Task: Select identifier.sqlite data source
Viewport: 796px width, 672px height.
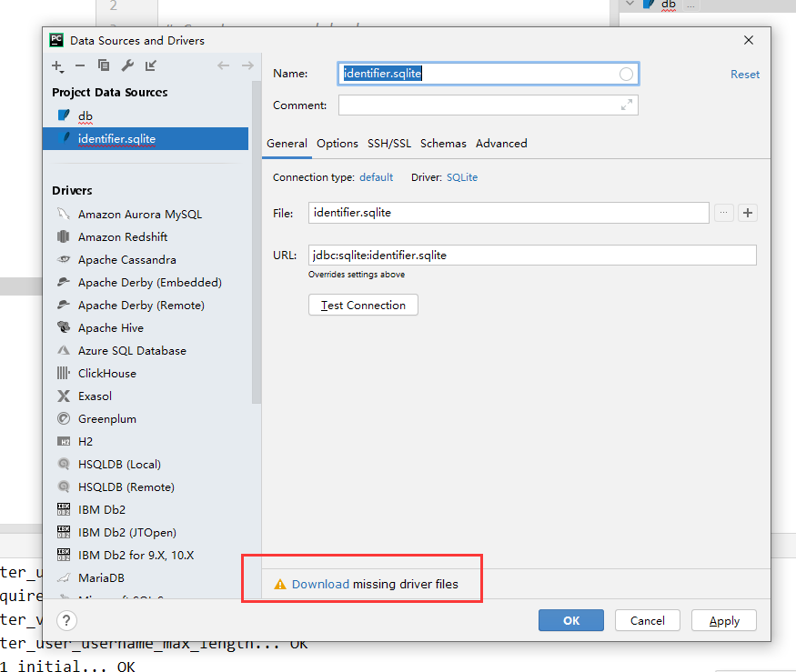Action: coord(146,138)
